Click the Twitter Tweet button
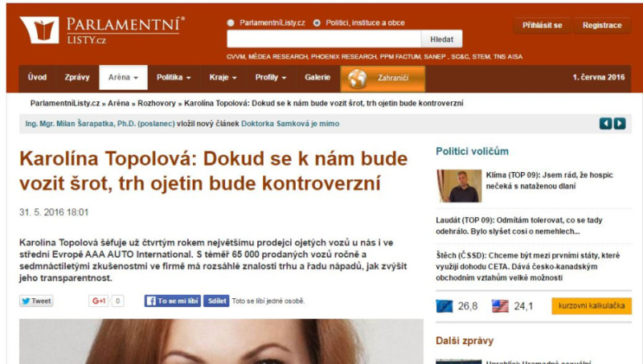This screenshot has width=643, height=364. pyautogui.click(x=36, y=301)
